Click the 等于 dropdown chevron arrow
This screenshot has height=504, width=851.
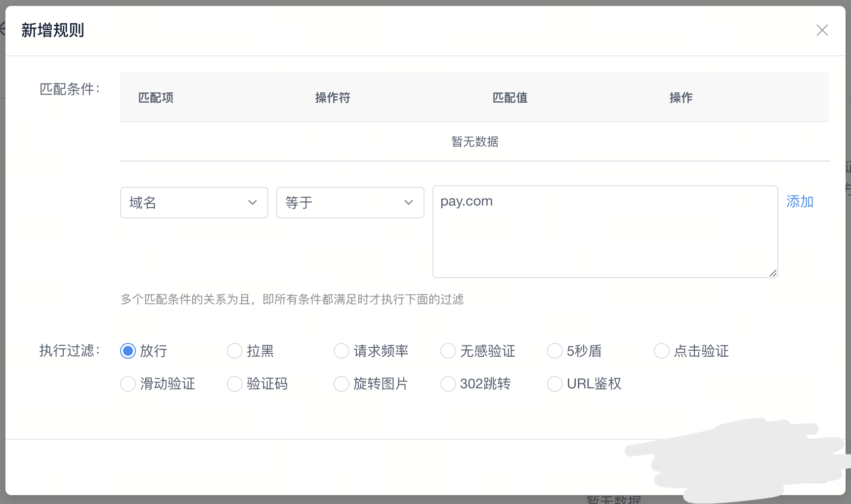(409, 203)
